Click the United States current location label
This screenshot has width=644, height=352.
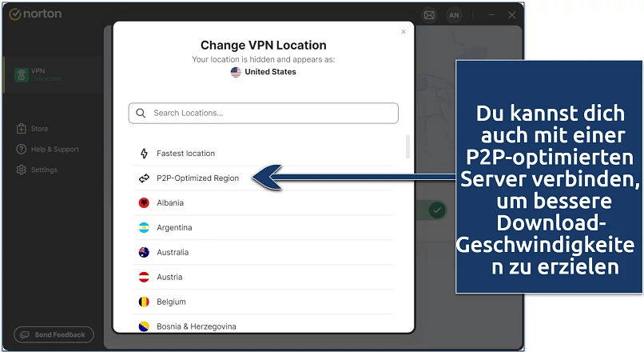[x=270, y=72]
